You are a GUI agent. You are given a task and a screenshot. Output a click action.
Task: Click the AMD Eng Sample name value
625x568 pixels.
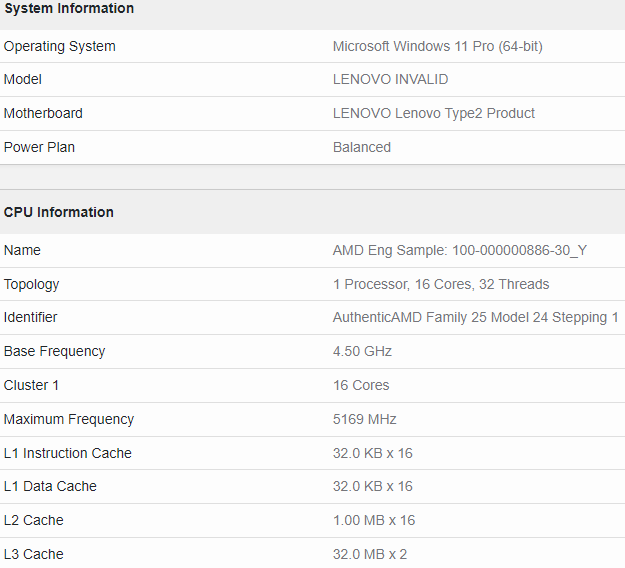pyautogui.click(x=459, y=250)
